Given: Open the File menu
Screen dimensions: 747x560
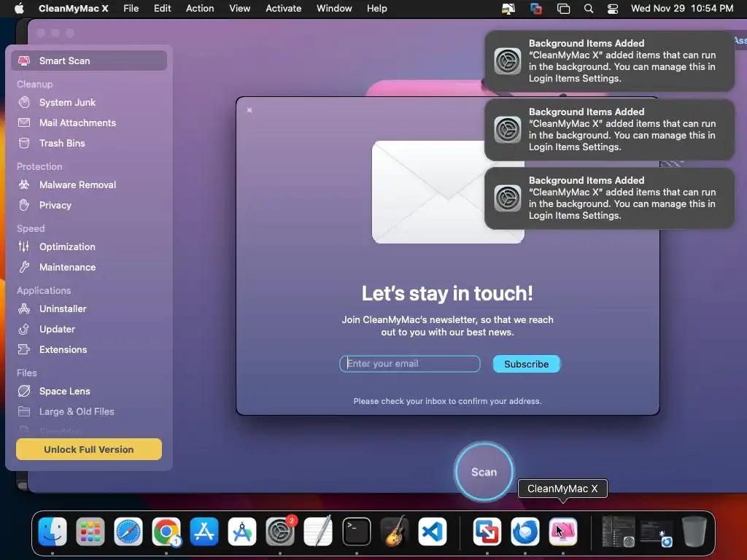Looking at the screenshot, I should pos(131,9).
